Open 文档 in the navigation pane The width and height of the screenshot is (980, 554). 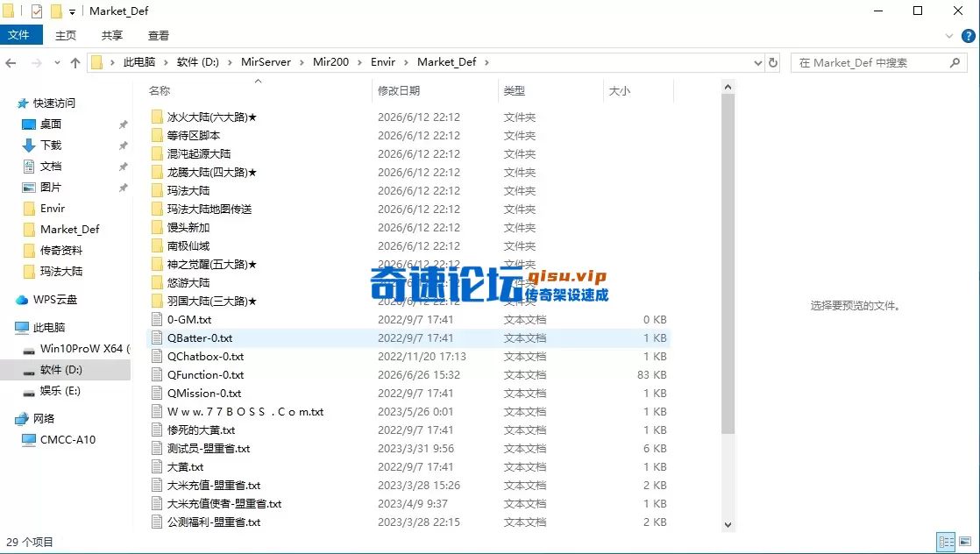[x=51, y=167]
